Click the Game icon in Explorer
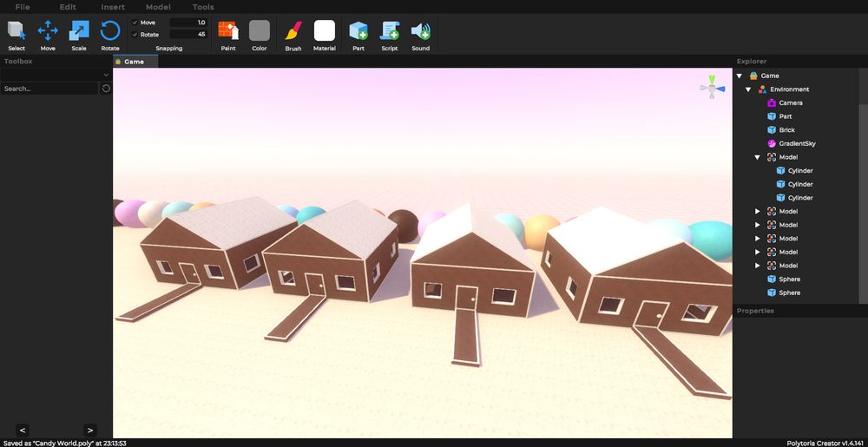Image resolution: width=868 pixels, height=447 pixels. point(753,76)
